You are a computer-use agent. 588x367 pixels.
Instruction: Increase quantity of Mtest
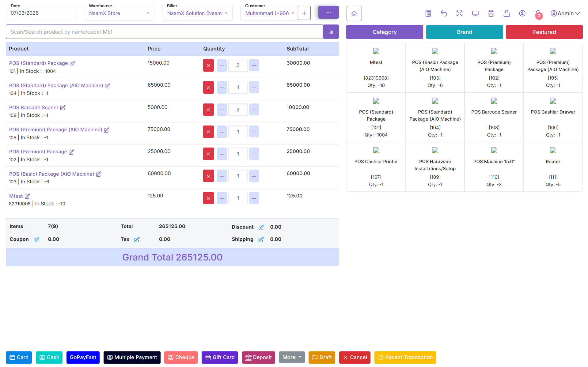(254, 198)
